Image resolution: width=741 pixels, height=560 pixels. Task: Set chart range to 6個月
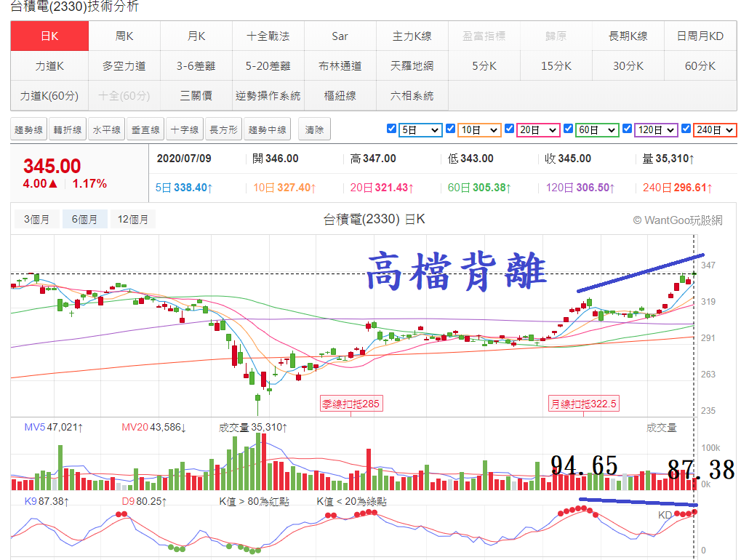tap(84, 220)
